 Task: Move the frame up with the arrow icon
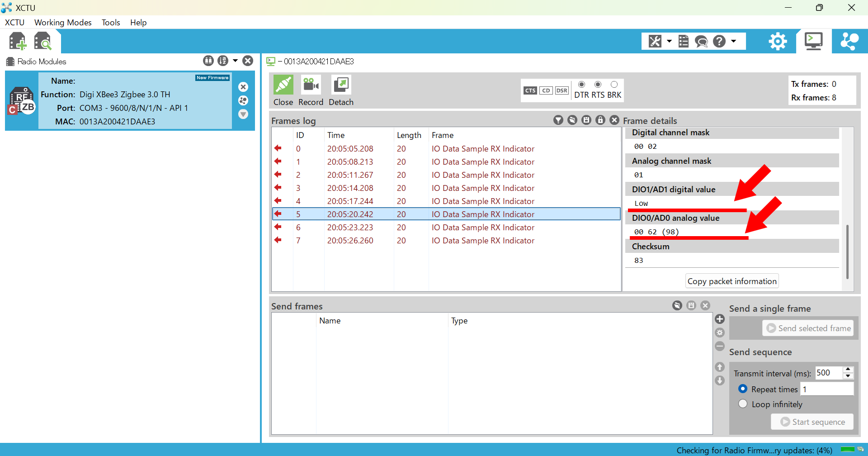tap(720, 367)
